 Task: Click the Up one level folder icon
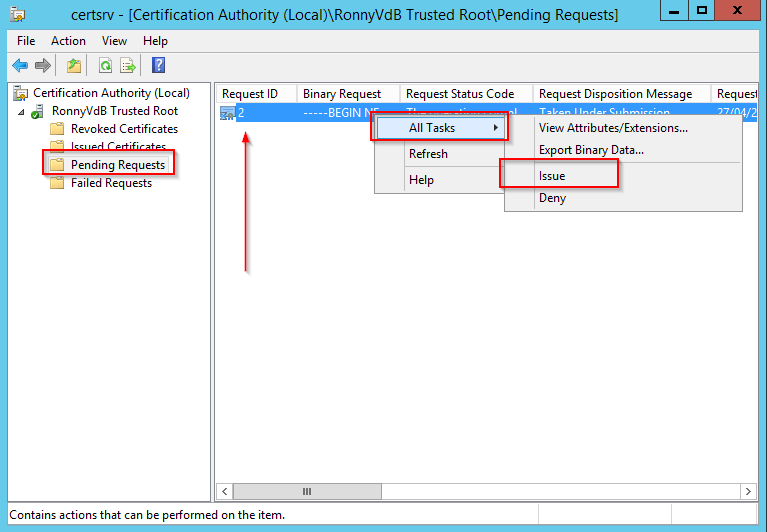pos(73,66)
